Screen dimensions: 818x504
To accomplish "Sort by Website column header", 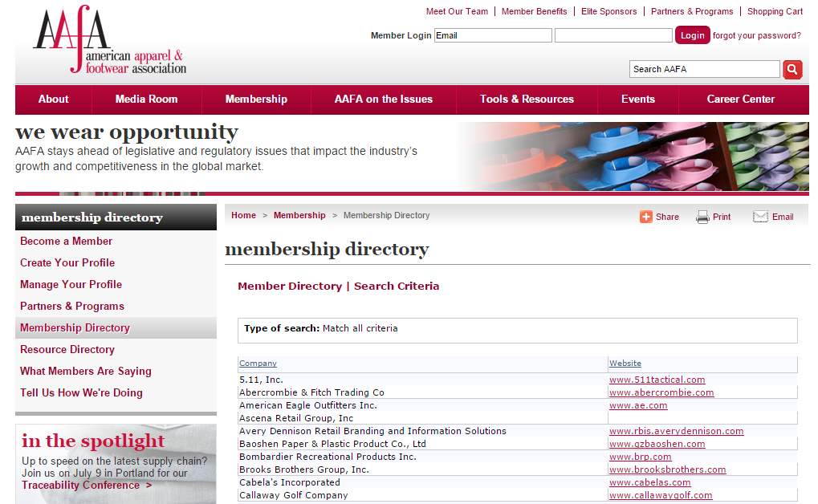I will click(625, 363).
